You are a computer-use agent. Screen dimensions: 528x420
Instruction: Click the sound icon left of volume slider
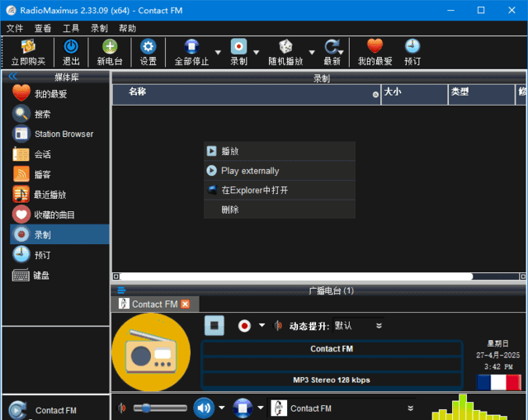121,408
